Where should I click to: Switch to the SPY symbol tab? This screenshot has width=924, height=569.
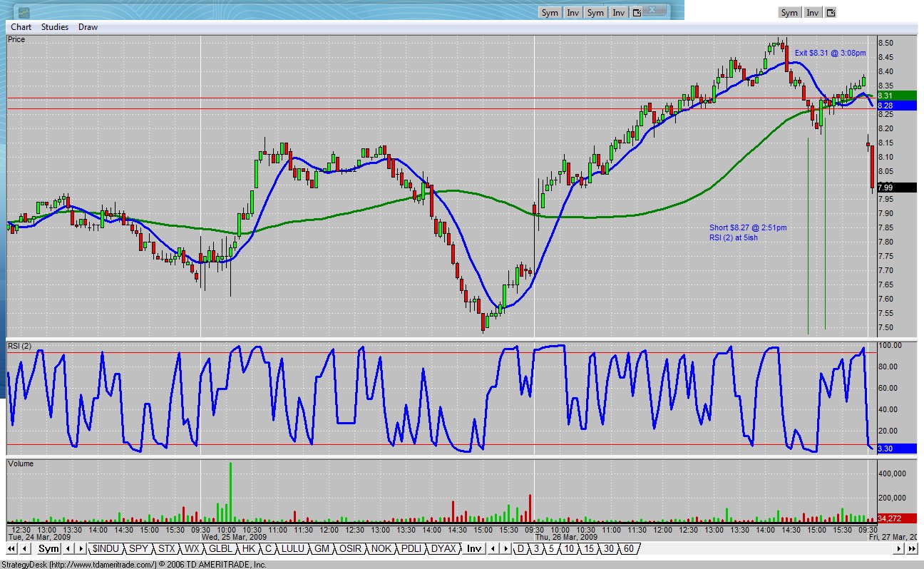[x=138, y=548]
